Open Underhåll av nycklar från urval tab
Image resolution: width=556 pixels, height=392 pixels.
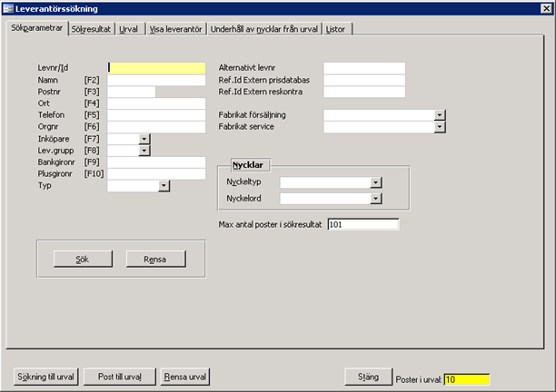263,29
